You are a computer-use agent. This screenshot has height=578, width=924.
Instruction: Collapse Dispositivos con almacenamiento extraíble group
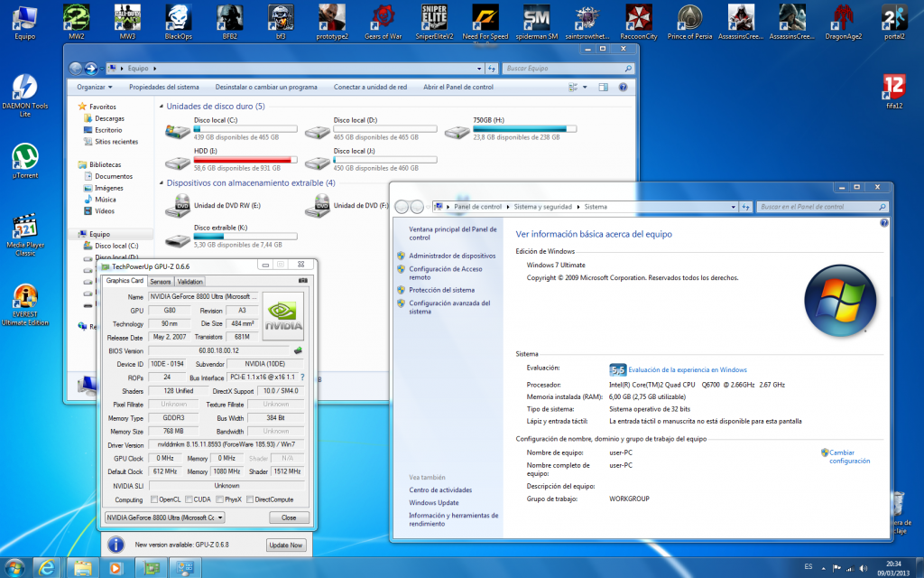[x=162, y=183]
